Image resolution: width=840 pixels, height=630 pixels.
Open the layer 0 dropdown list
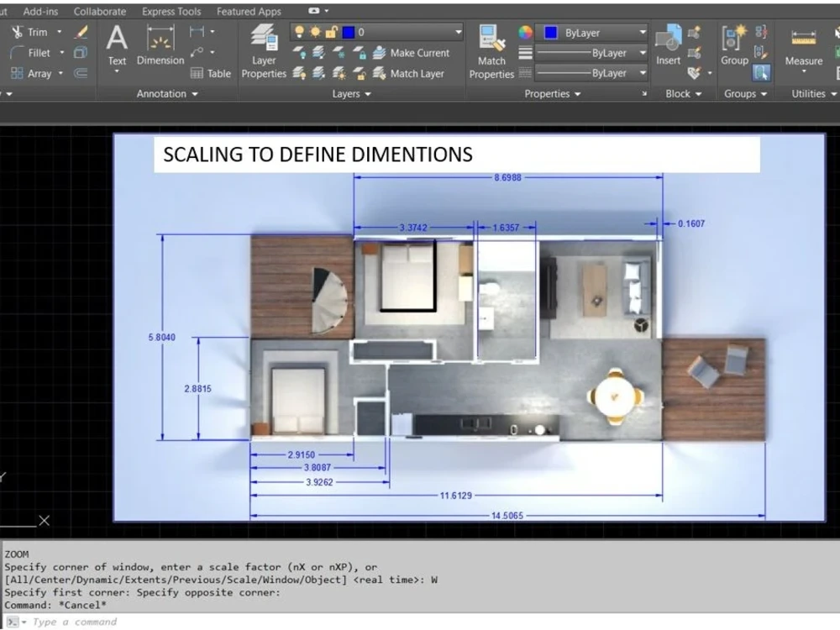click(x=457, y=31)
